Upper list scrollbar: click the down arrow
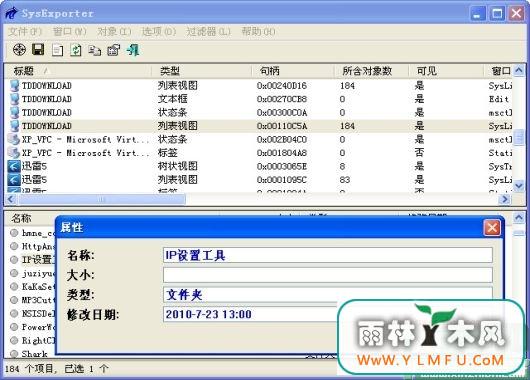 point(519,186)
